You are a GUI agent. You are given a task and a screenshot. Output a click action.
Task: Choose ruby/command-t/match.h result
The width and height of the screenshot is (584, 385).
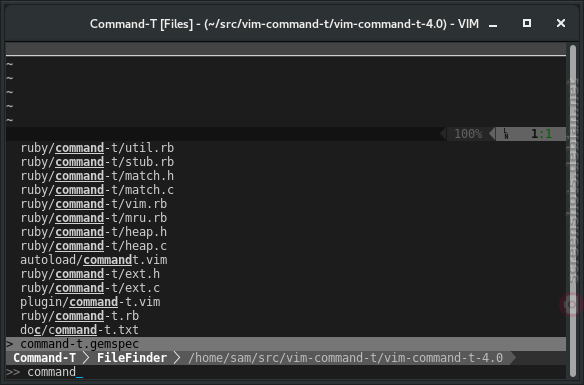pyautogui.click(x=97, y=176)
